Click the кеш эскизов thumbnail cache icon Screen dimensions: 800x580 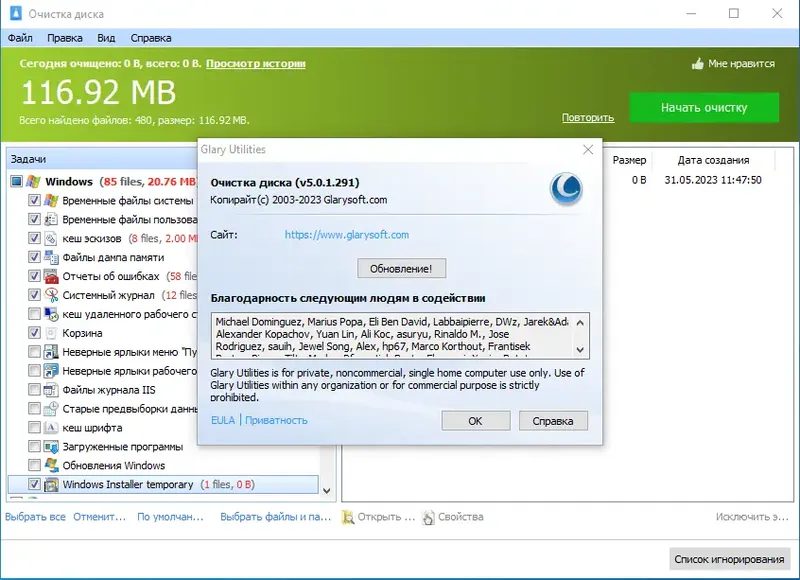50,238
